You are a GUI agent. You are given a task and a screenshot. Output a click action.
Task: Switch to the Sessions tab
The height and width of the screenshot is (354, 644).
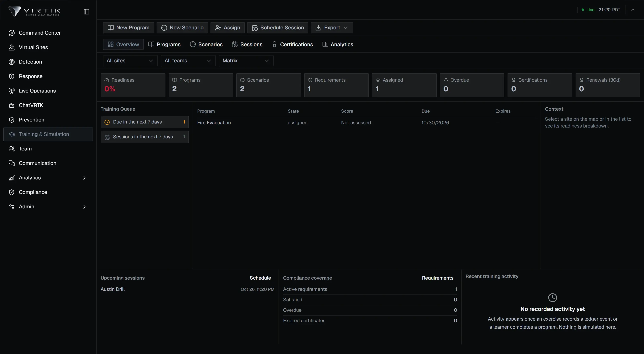[x=247, y=44]
